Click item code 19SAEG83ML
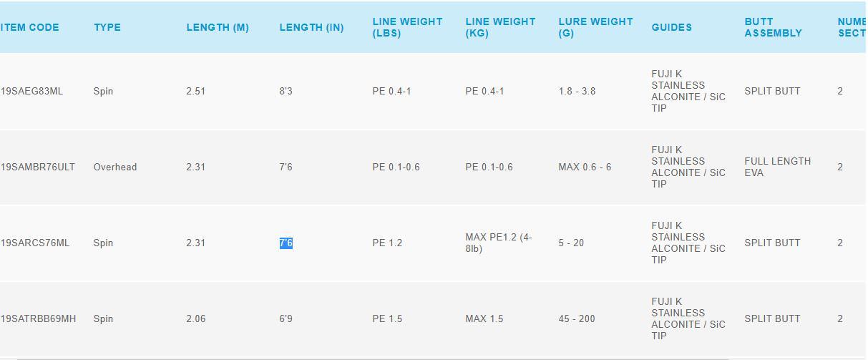The width and height of the screenshot is (868, 360). [31, 91]
